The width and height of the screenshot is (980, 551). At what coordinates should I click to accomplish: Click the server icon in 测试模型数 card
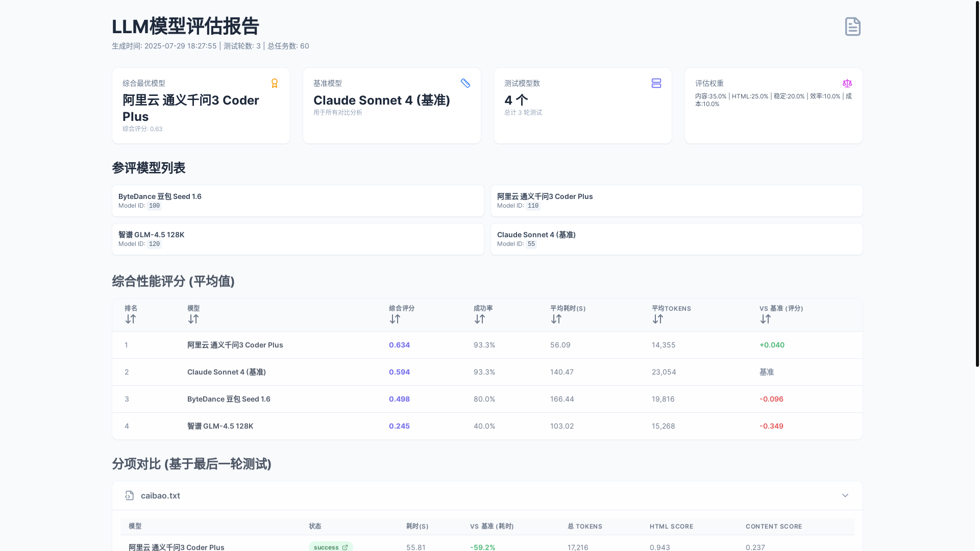point(656,83)
